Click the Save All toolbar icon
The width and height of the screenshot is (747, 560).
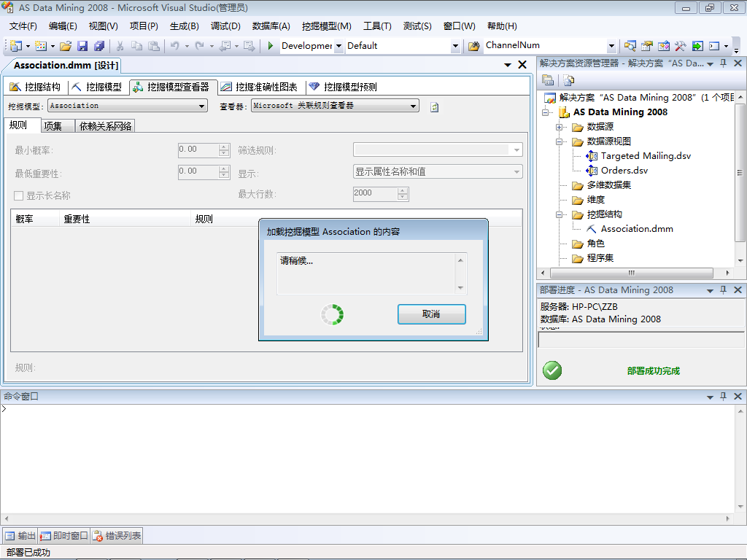[x=99, y=46]
